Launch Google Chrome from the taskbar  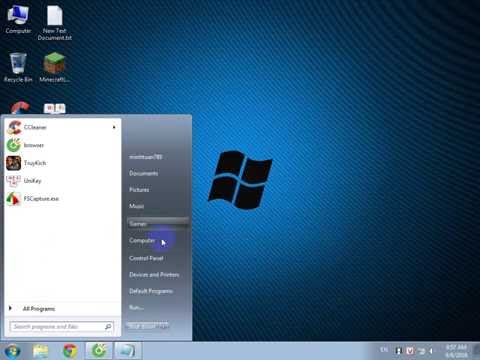(x=70, y=351)
